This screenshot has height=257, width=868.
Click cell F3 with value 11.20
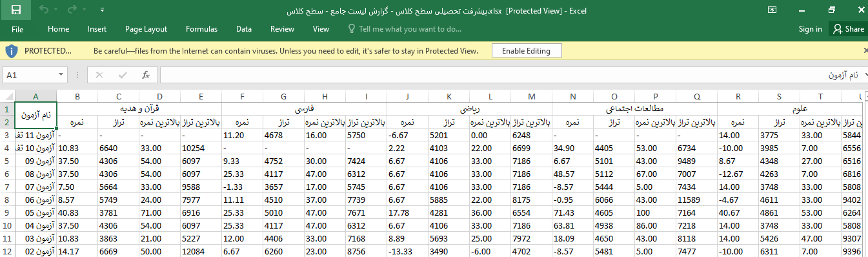click(242, 136)
